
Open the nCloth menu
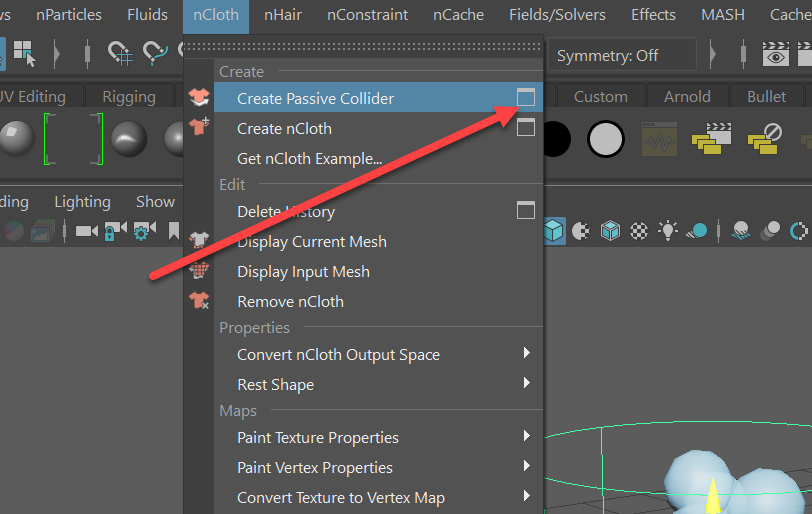pyautogui.click(x=216, y=15)
